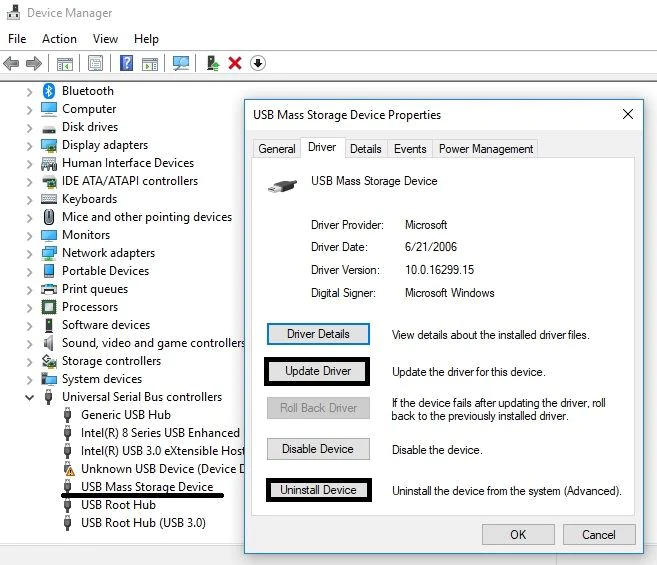Select the Software devices tree item
657x565 pixels.
pyautogui.click(x=106, y=325)
